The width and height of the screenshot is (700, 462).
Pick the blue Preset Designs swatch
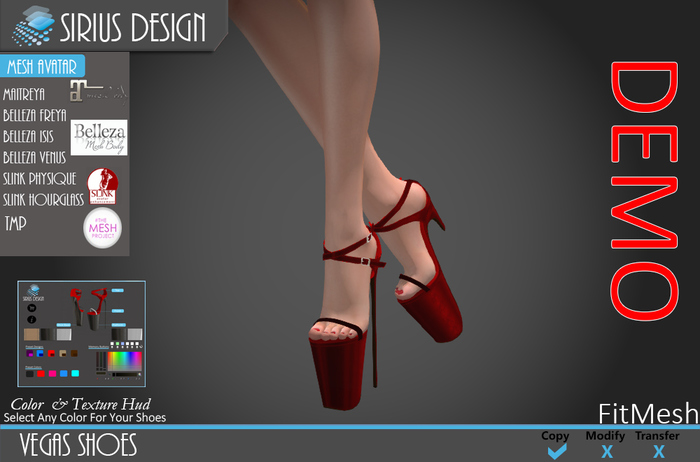tap(40, 354)
